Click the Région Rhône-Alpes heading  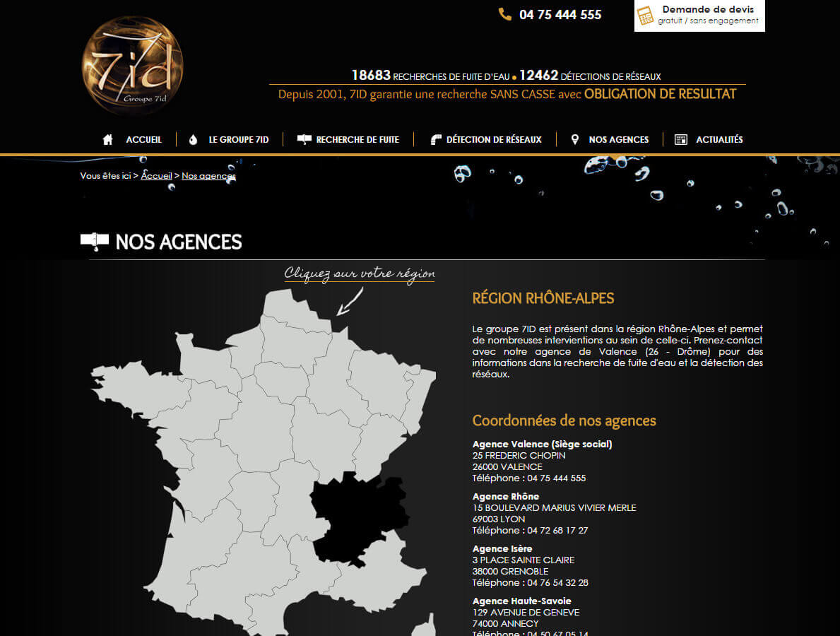(543, 298)
